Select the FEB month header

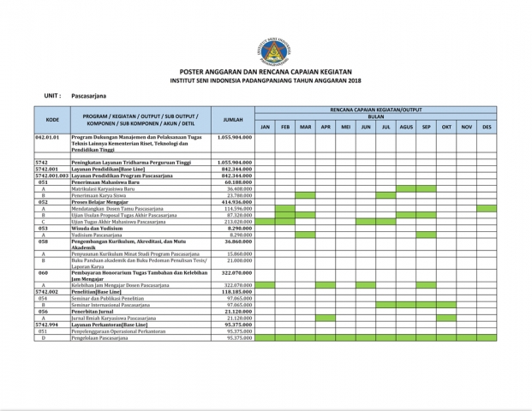pyautogui.click(x=285, y=127)
